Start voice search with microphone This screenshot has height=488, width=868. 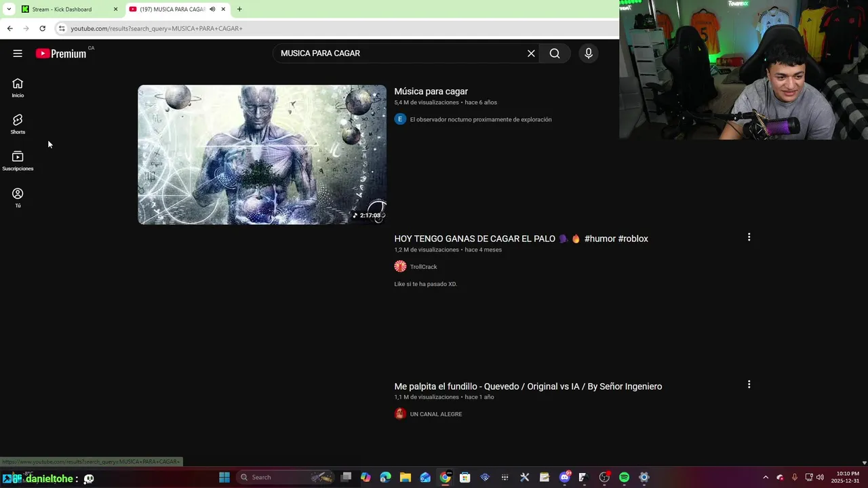tap(588, 54)
